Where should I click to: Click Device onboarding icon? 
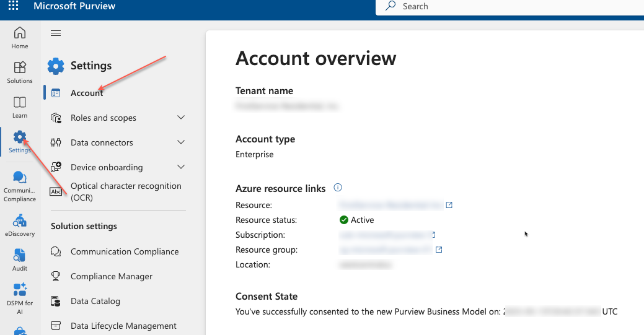[x=56, y=167]
